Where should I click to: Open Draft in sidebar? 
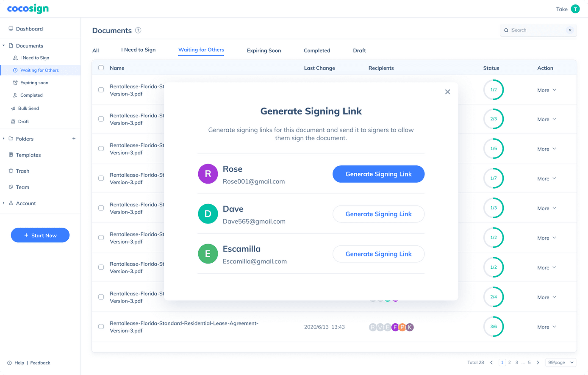23,122
